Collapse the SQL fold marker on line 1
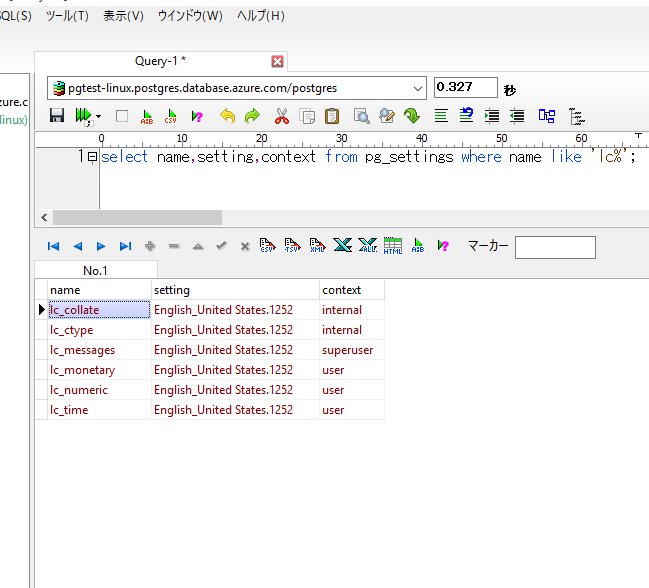649x588 pixels. [92, 157]
